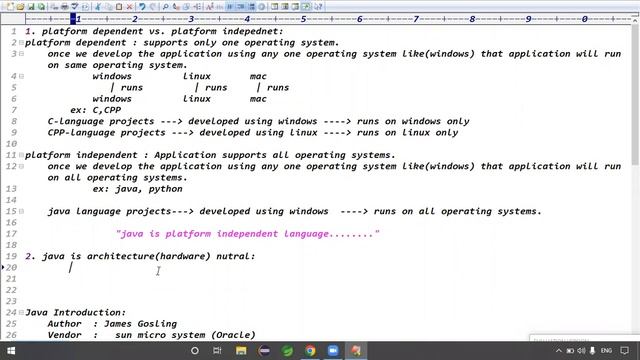Collapse the Java Introduction fold at line 24
The width and height of the screenshot is (640, 360).
(x=21, y=312)
